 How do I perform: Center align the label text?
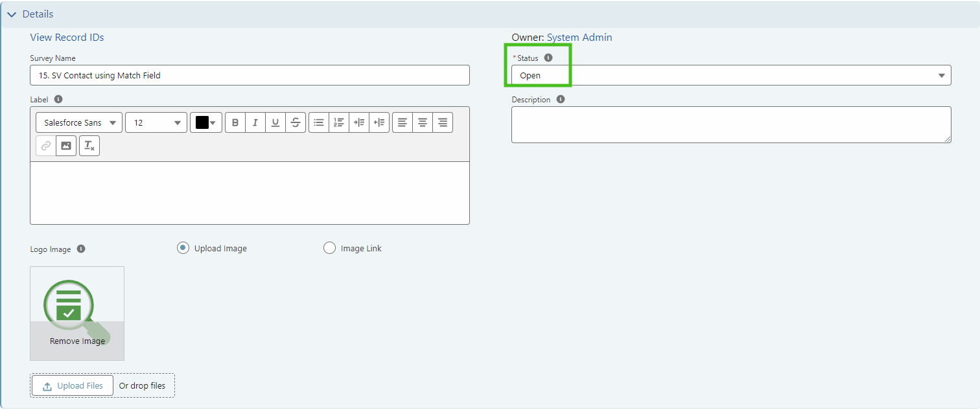[x=423, y=122]
